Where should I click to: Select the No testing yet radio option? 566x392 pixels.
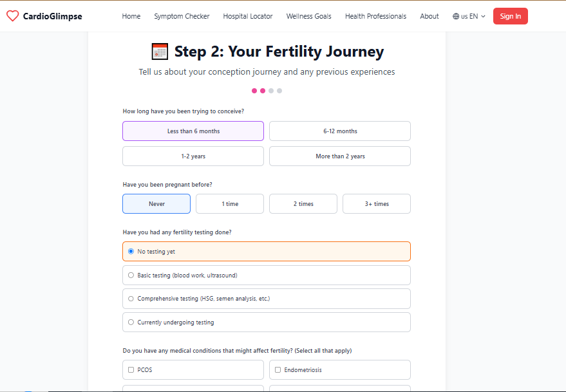pyautogui.click(x=131, y=252)
